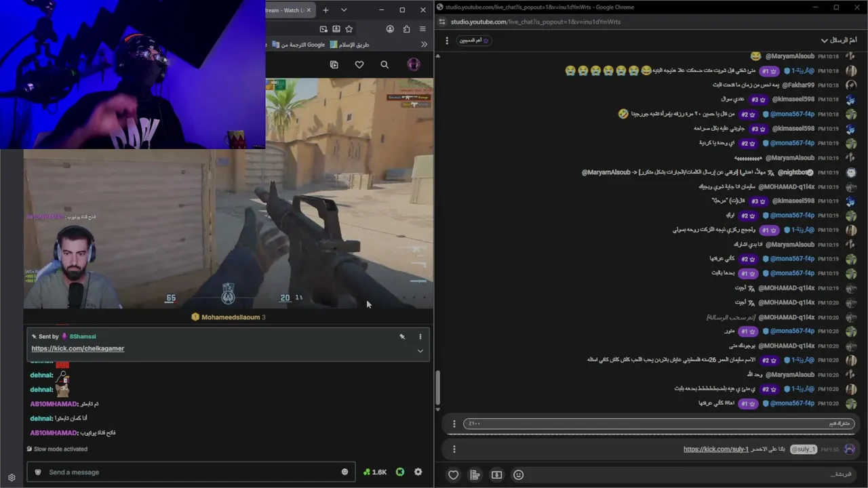Screen dimensions: 868x488
Task: Send a heart reaction in YouTube chat
Action: coord(454,474)
